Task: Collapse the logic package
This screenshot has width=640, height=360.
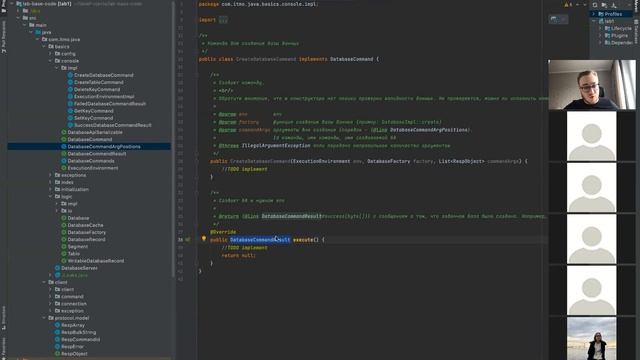Action: 51,197
